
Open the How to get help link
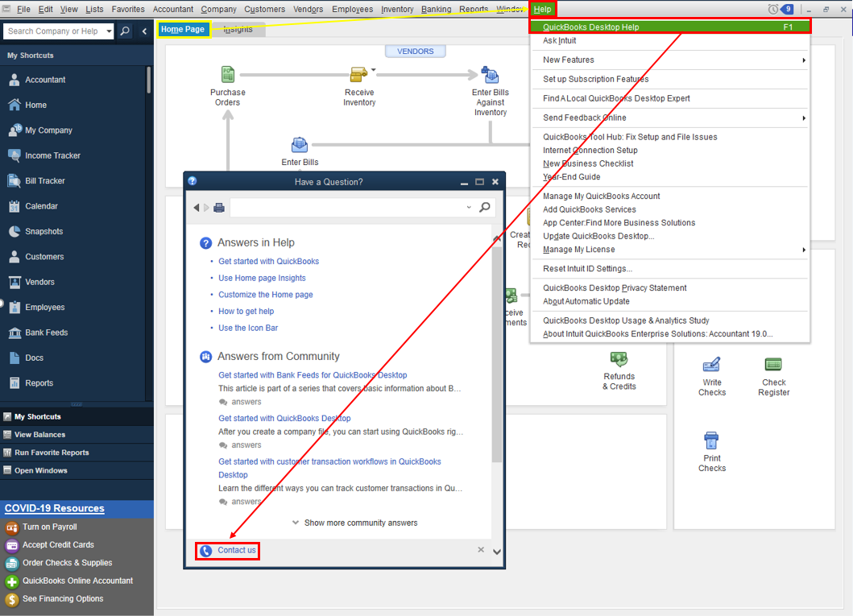coord(246,312)
